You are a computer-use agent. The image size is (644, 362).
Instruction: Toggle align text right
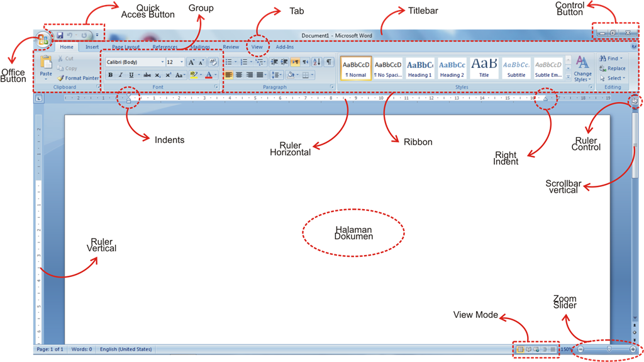click(249, 75)
